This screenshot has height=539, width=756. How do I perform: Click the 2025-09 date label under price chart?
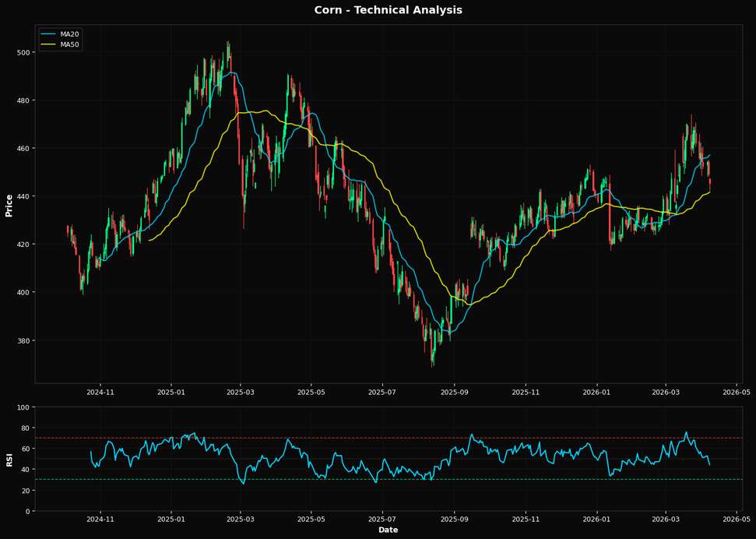click(454, 392)
